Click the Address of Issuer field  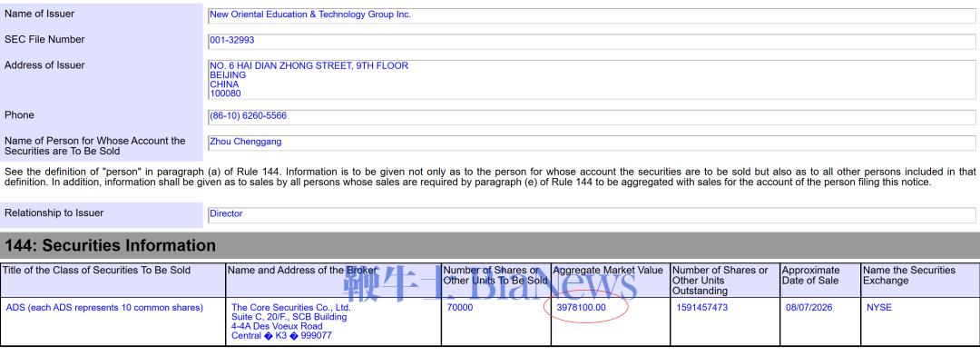click(592, 79)
